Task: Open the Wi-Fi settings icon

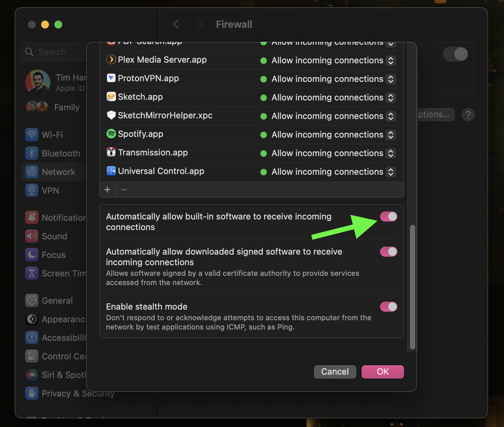Action: click(x=31, y=135)
